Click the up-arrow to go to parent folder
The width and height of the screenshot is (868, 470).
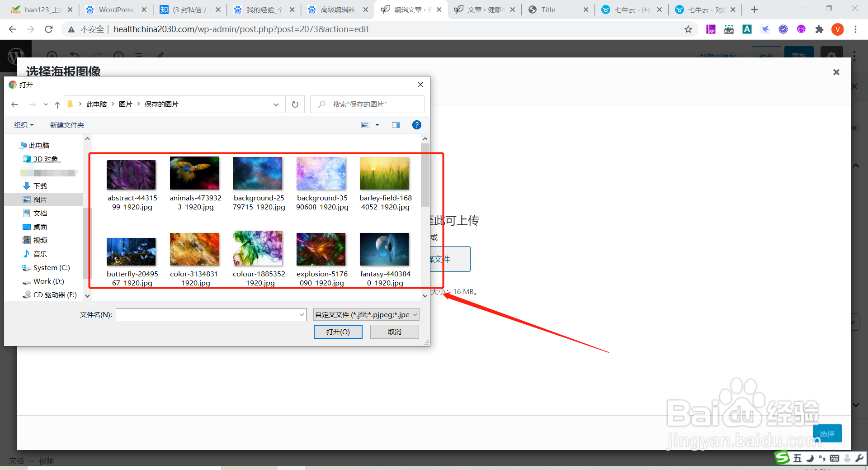57,104
